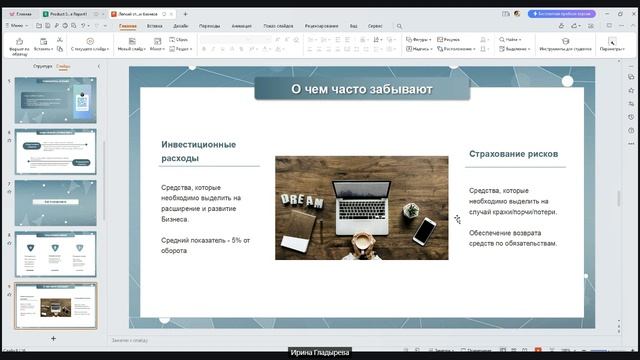Switch to the Home (Главная) ribbon tab

[128, 26]
